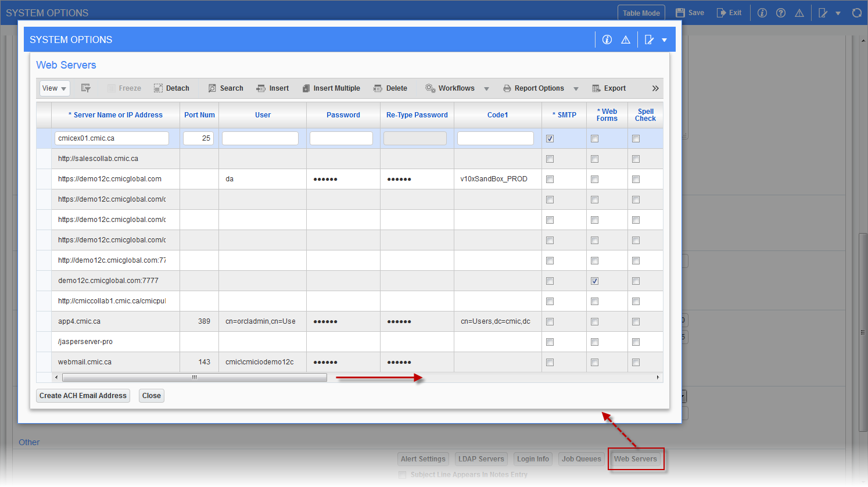Click Delete in the Web Servers toolbar
868x487 pixels.
[x=390, y=88]
